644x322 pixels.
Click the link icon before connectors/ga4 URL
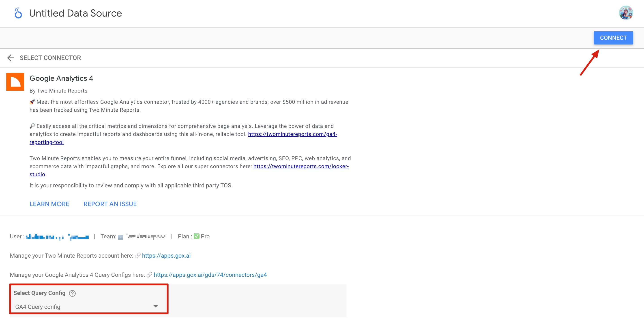coord(150,275)
